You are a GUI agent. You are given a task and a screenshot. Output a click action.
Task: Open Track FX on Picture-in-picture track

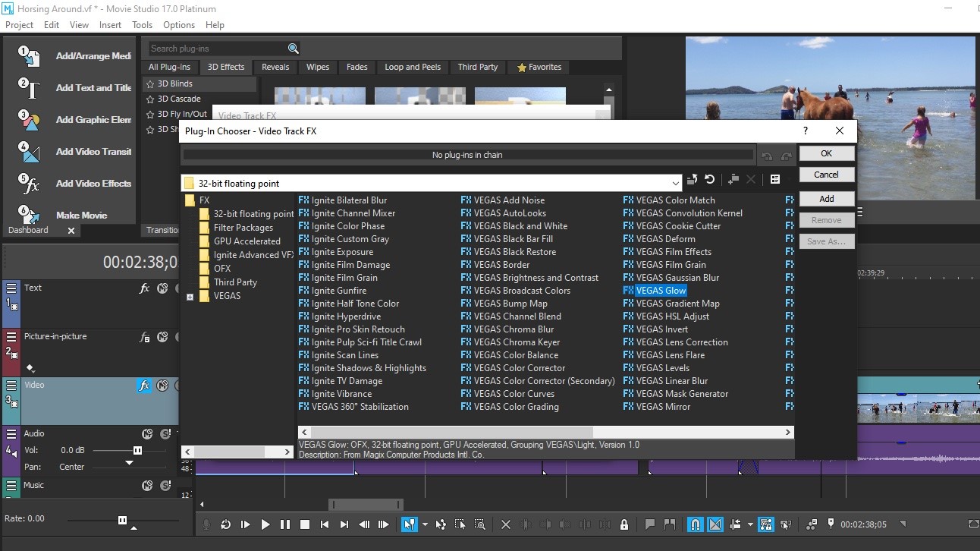point(145,337)
